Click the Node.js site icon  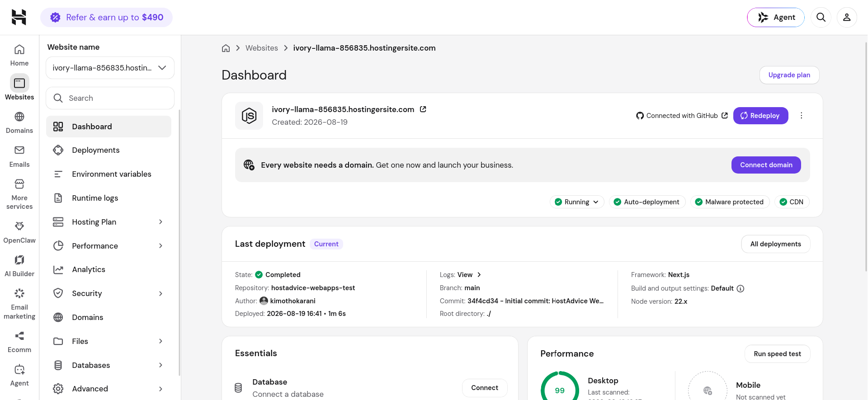(249, 116)
